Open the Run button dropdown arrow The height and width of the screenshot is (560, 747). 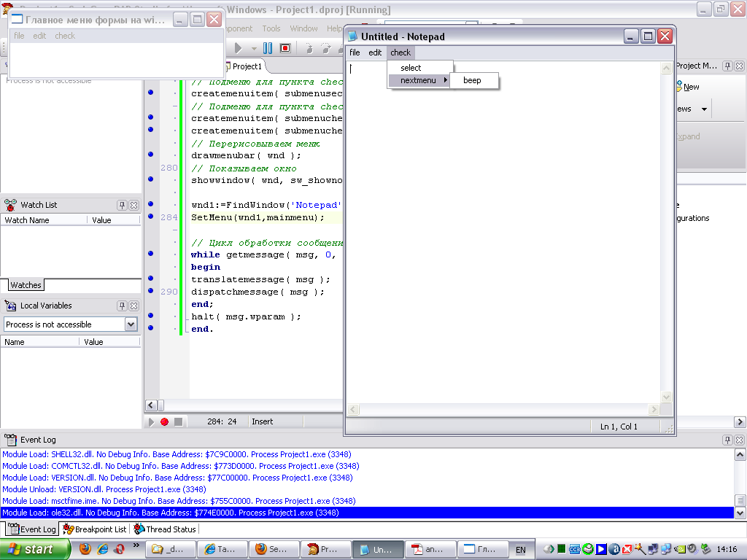[254, 48]
